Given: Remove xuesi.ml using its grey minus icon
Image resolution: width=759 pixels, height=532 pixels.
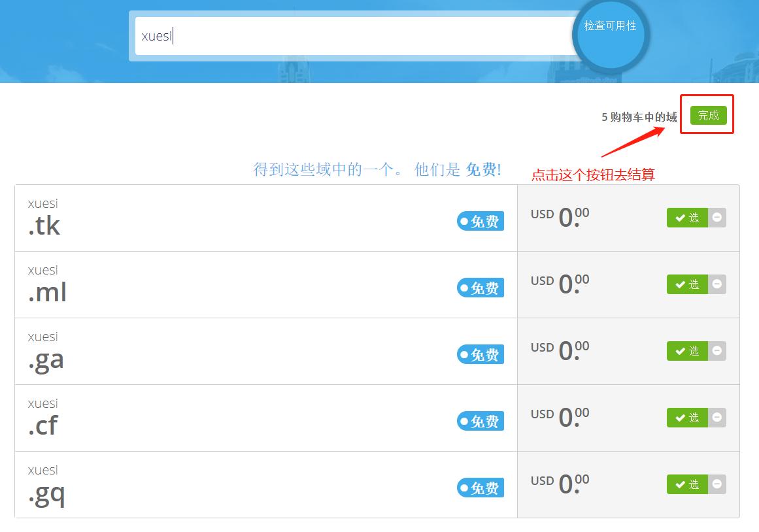Looking at the screenshot, I should (717, 284).
